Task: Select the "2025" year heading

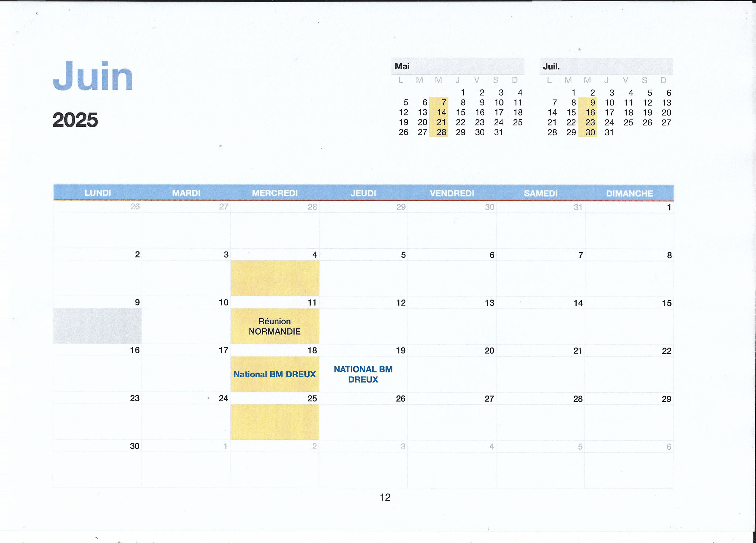Action: click(75, 120)
